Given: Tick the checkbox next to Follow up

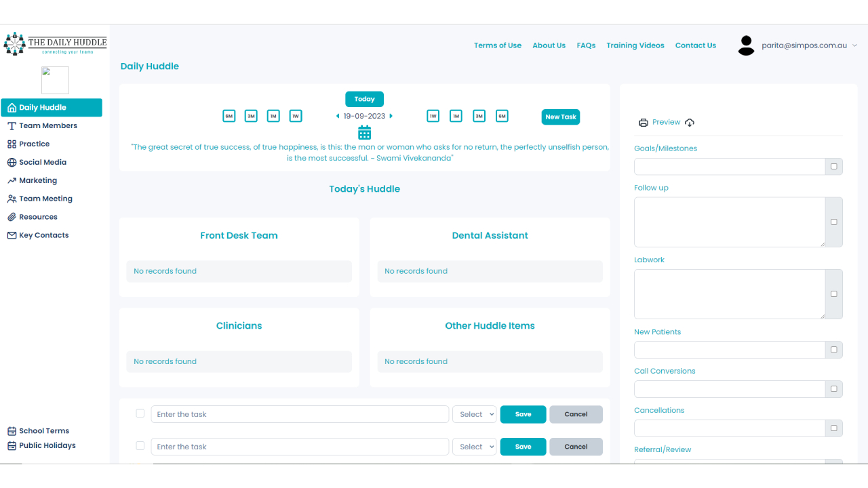Looking at the screenshot, I should pos(833,222).
